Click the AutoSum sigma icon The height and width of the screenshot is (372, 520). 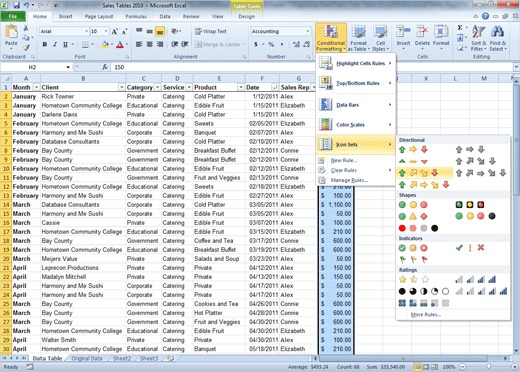pos(460,28)
